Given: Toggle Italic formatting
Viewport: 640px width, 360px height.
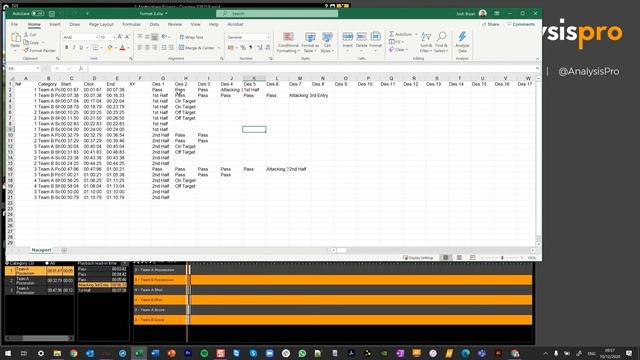Looking at the screenshot, I should [74, 48].
